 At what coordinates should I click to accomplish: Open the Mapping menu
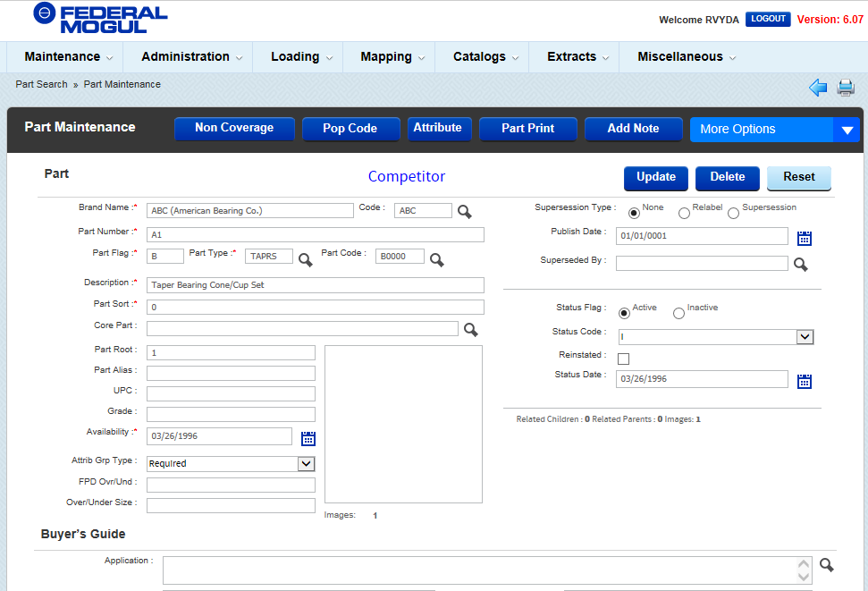(x=392, y=57)
